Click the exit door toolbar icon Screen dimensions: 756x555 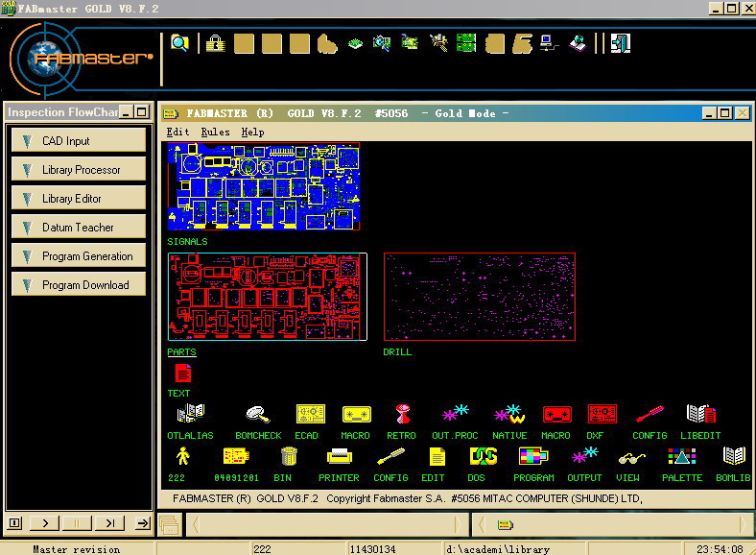point(620,43)
